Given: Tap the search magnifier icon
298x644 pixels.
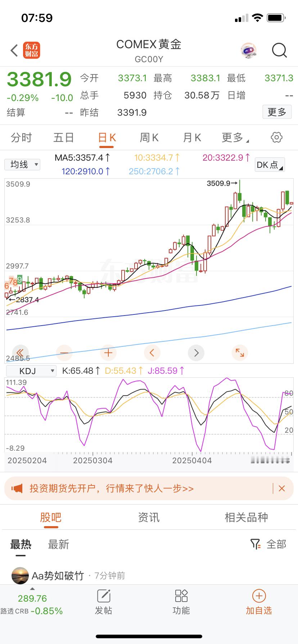Looking at the screenshot, I should click(x=279, y=51).
